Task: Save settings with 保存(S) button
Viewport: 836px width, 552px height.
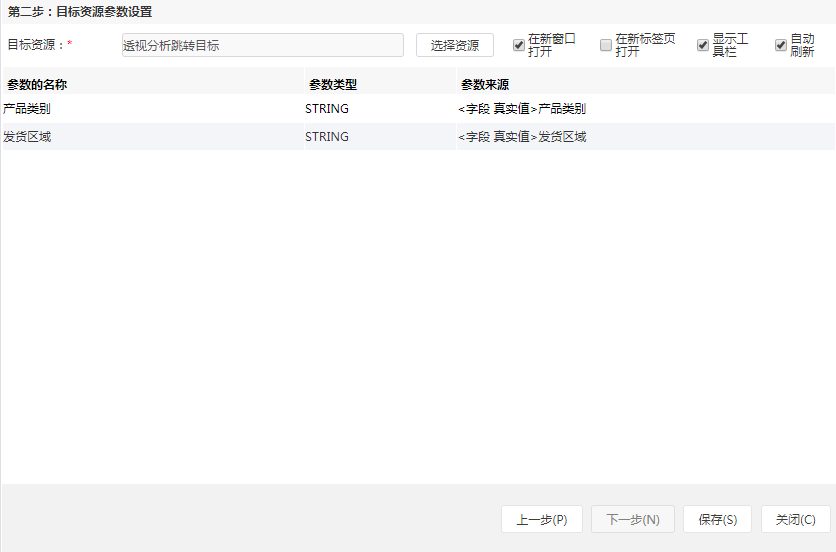Action: coord(718,519)
